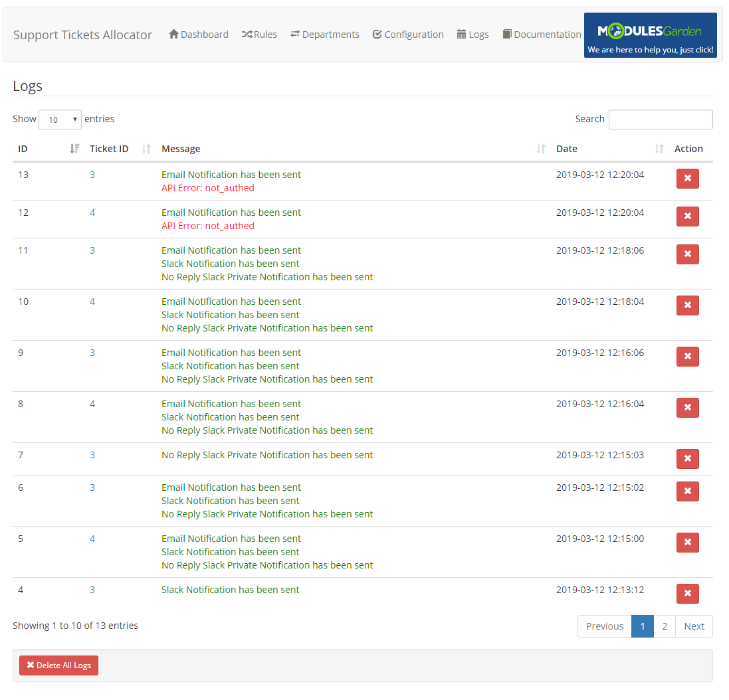Viewport: 729px width, 700px height.
Task: Click 'Showing 1 to 10 of 13 entries'
Action: (75, 626)
